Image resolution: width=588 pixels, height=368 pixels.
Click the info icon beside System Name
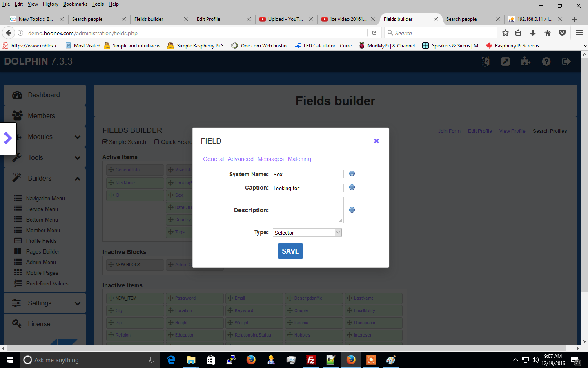click(x=352, y=174)
